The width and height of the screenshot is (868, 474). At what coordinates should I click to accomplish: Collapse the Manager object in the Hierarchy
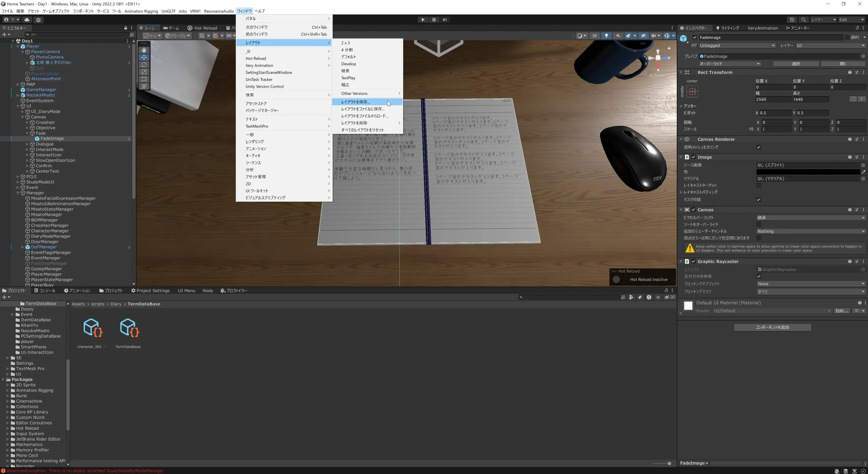[18, 193]
